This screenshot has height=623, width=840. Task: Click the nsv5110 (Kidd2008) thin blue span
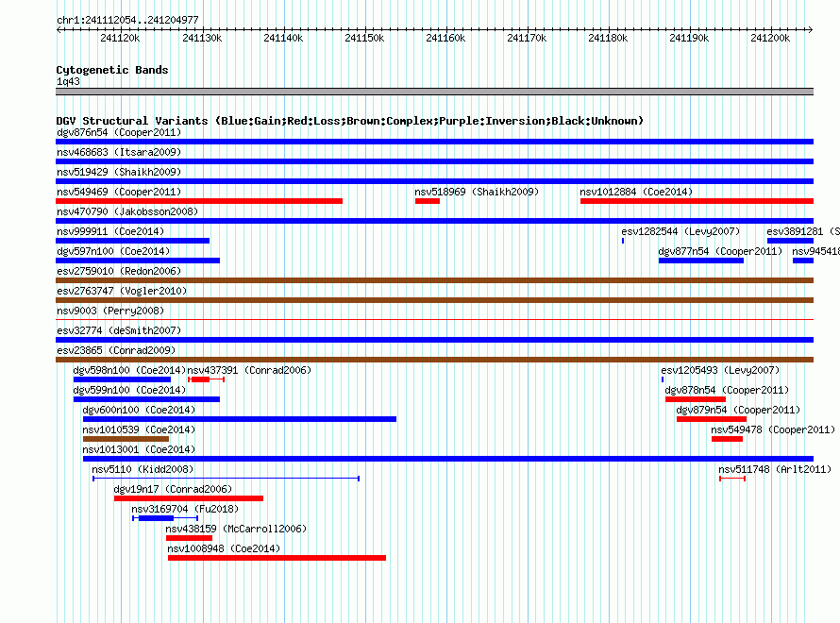[x=227, y=479]
